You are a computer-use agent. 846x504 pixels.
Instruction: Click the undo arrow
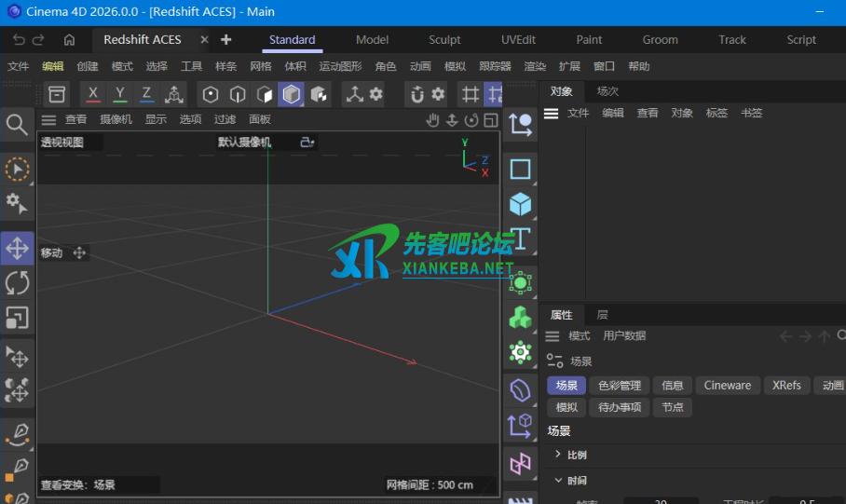coord(19,40)
